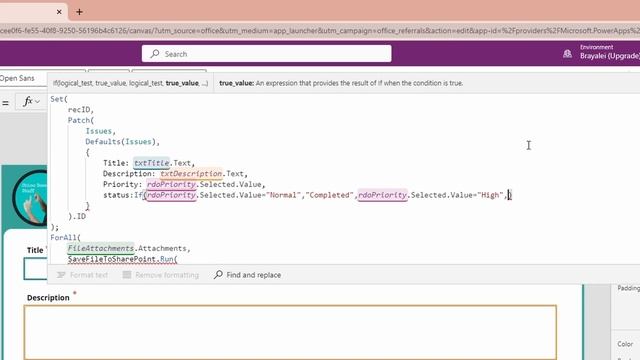
Task: Click the Title text input box
Action: pyautogui.click(x=36, y=269)
